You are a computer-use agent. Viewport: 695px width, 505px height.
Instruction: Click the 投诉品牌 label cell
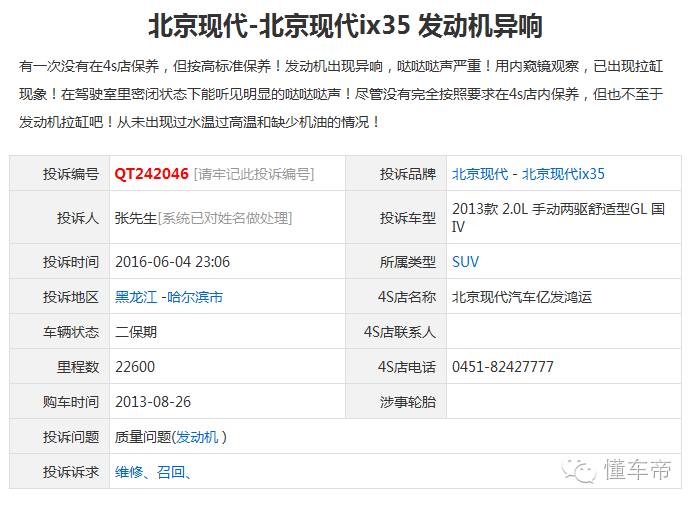(x=396, y=174)
